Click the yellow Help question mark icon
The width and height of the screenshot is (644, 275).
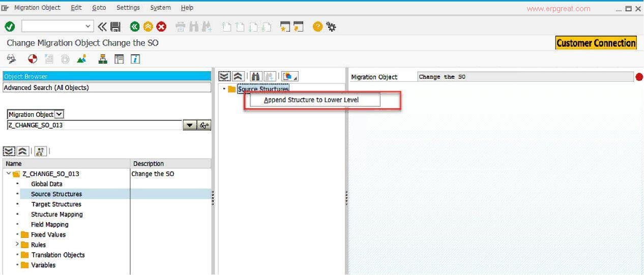pos(318,26)
